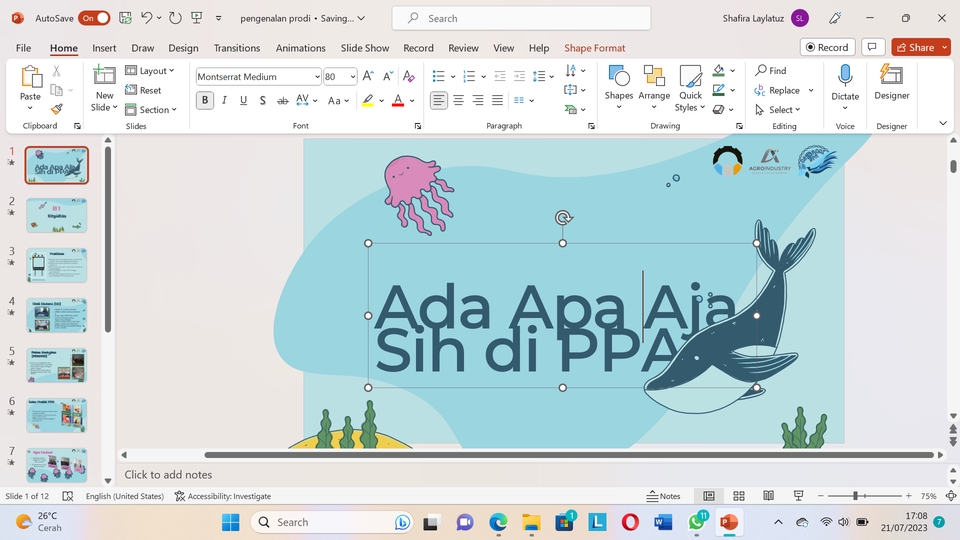This screenshot has height=540, width=960.
Task: Click the Reset slide button
Action: (143, 90)
